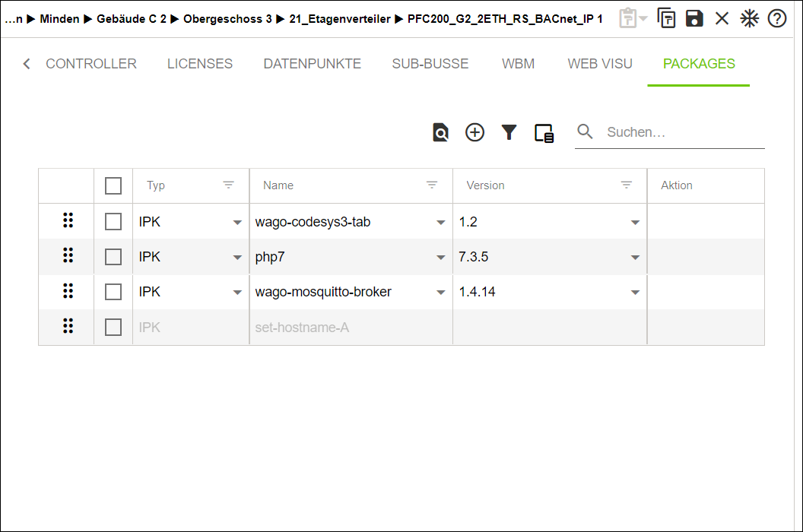
Task: Click the add package plus icon
Action: pos(474,132)
